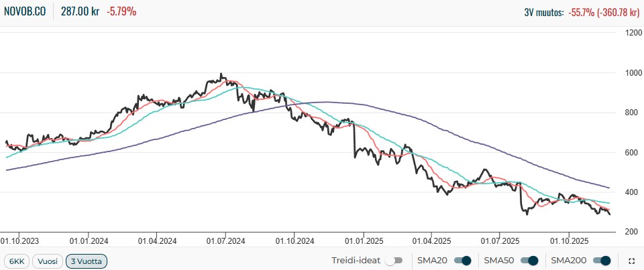Click the 01.01.2025 date on x-axis
The width and height of the screenshot is (644, 270).
(363, 241)
